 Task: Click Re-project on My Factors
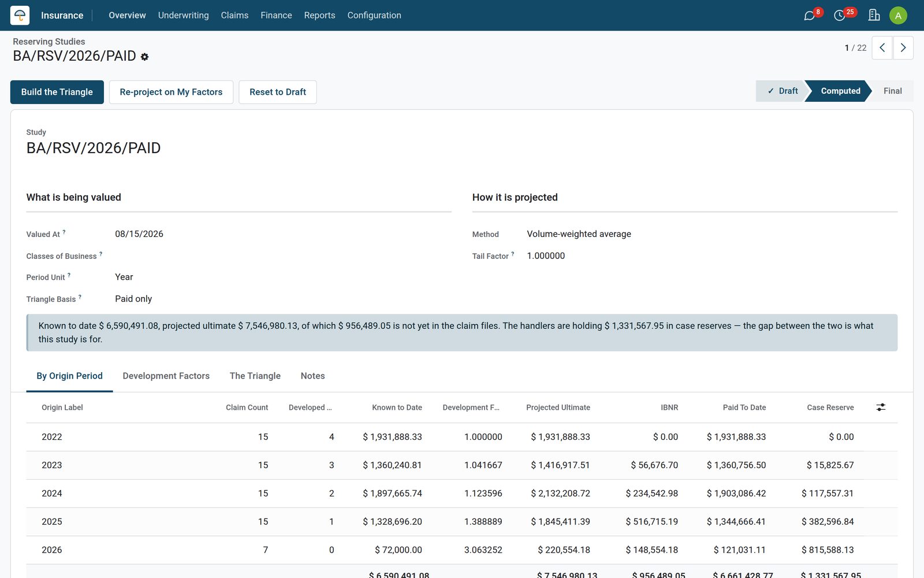click(171, 92)
